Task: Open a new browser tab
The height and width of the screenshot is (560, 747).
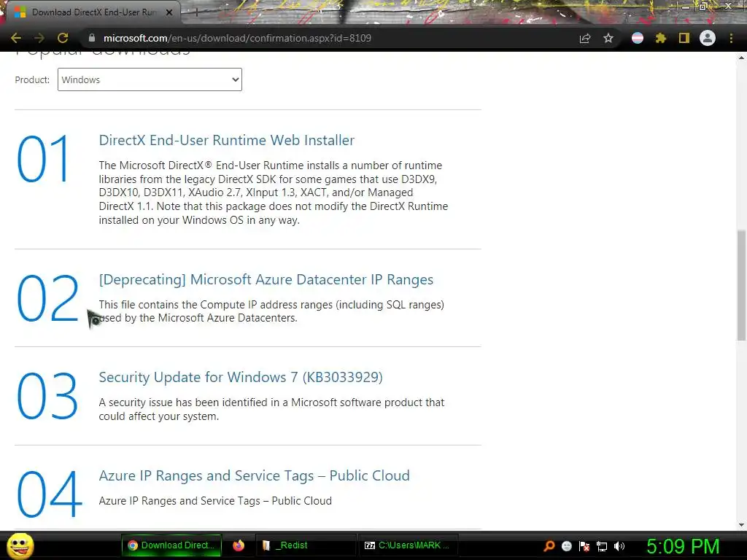Action: [196, 12]
